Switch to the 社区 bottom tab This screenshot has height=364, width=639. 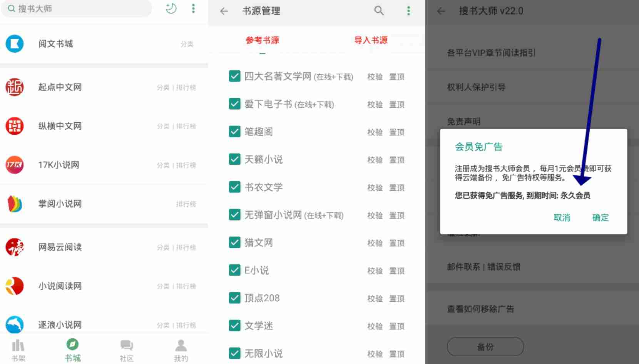tap(127, 351)
